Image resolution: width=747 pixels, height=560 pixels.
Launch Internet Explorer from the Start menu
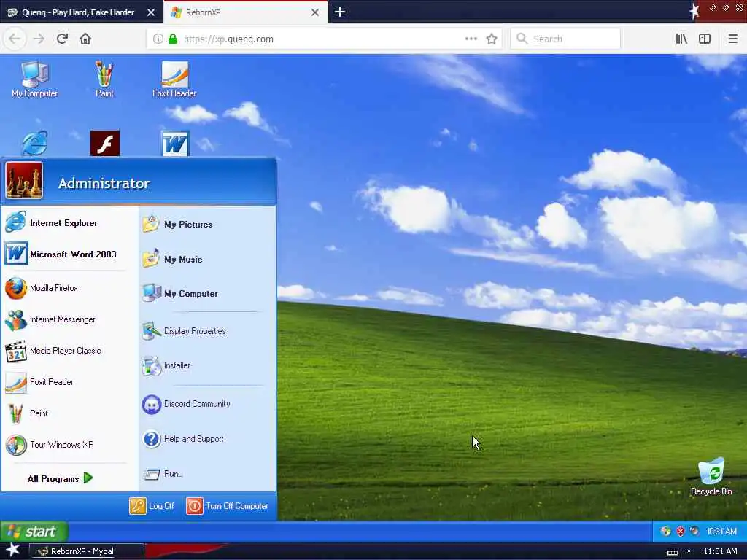point(69,223)
